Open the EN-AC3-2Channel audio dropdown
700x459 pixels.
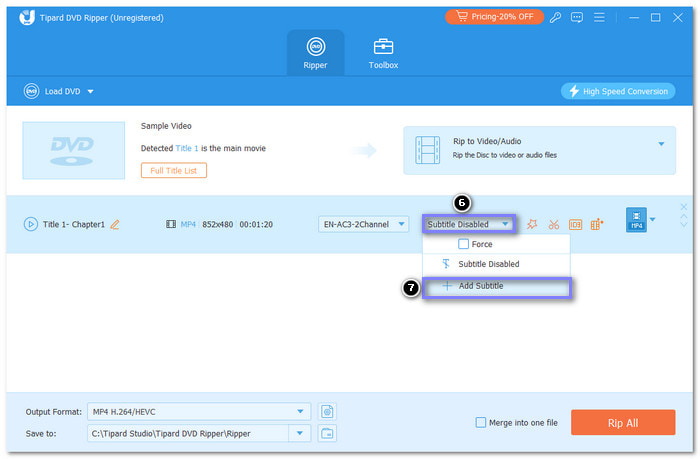coord(363,224)
